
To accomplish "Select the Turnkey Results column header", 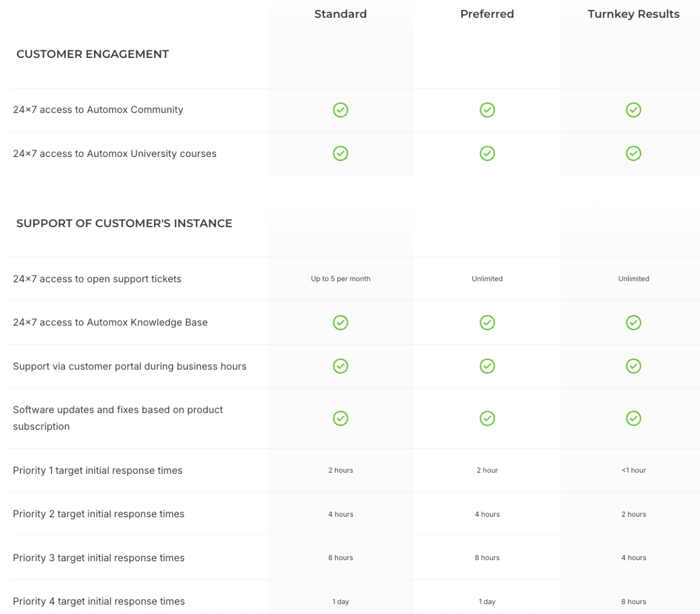I will coord(634,14).
